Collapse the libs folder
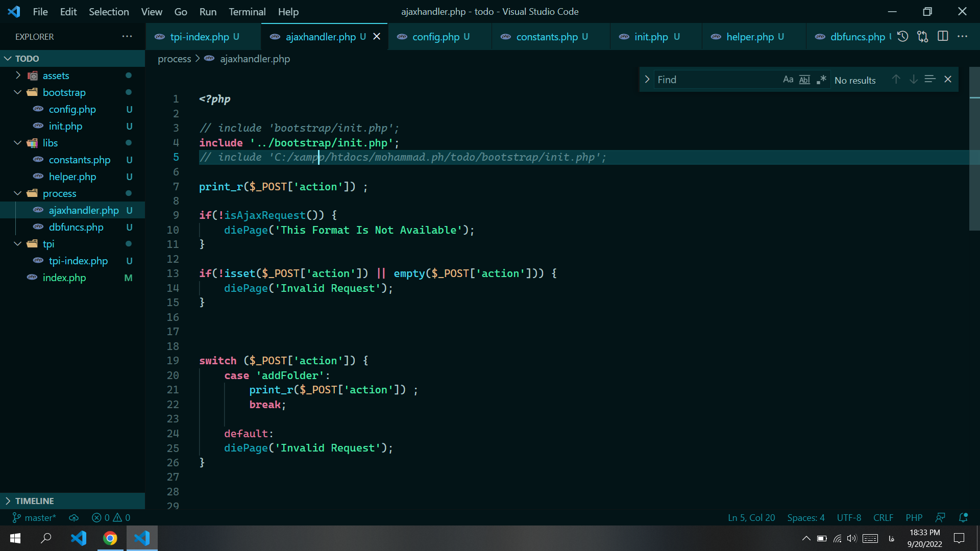This screenshot has width=980, height=551. (x=72, y=143)
